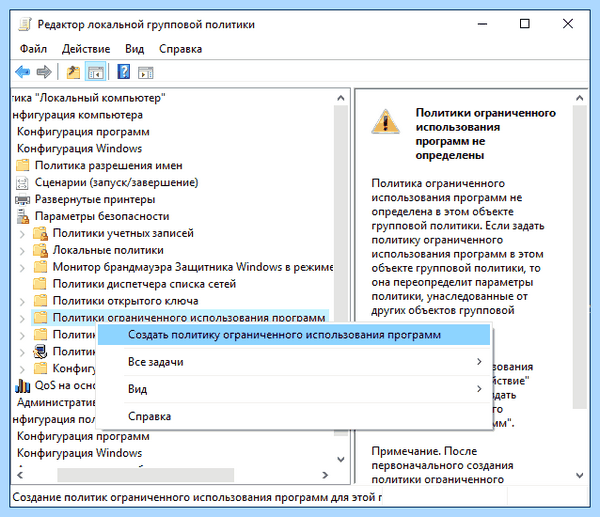Click the folder icon beside Политики диспетчера списка сетей
The height and width of the screenshot is (517, 600).
[40, 284]
